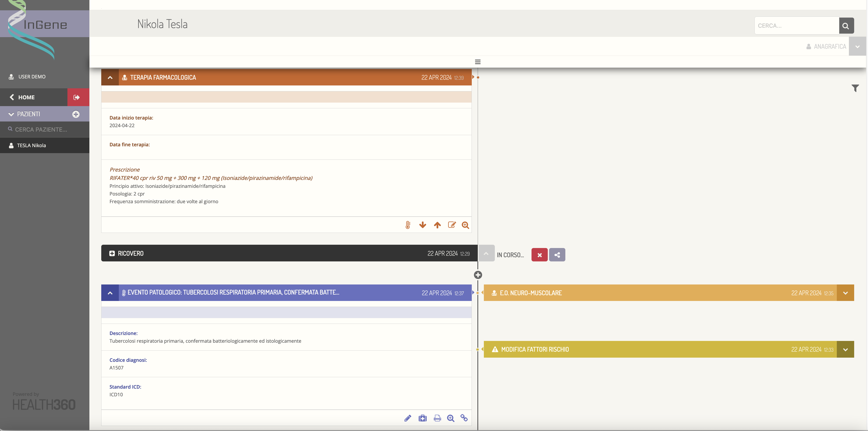Click the TERAPIA FARMACOLOGICA header title
This screenshot has width=868, height=431.
[x=163, y=78]
